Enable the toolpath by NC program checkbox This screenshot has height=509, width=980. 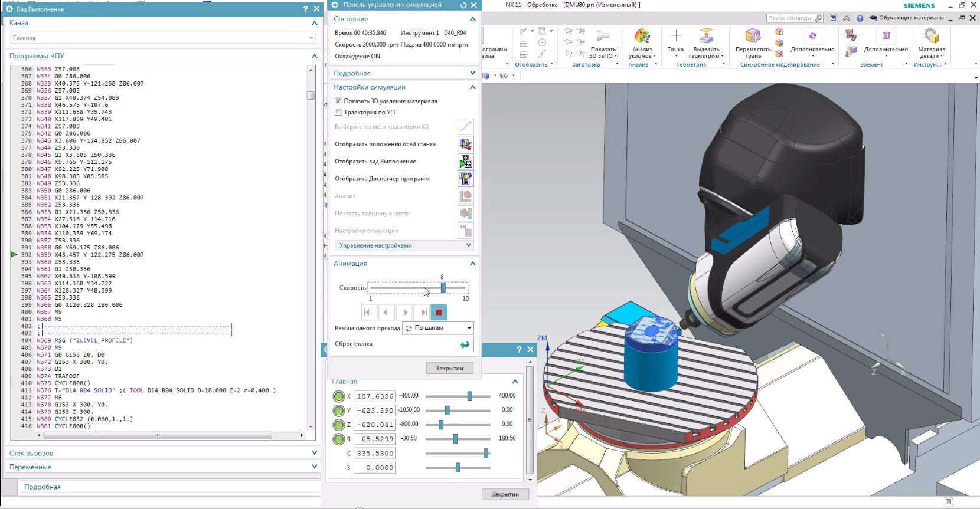point(338,113)
